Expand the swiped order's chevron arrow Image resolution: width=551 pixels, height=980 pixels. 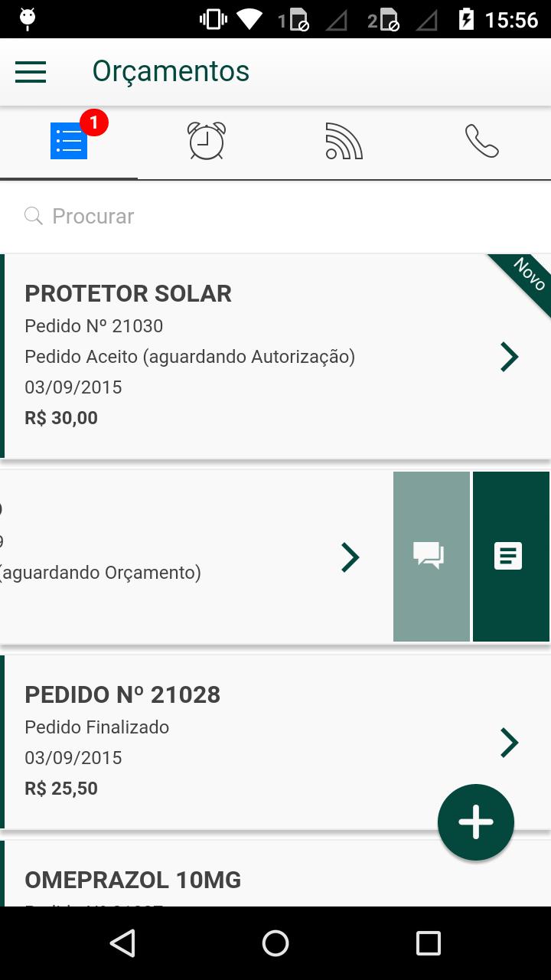click(350, 557)
